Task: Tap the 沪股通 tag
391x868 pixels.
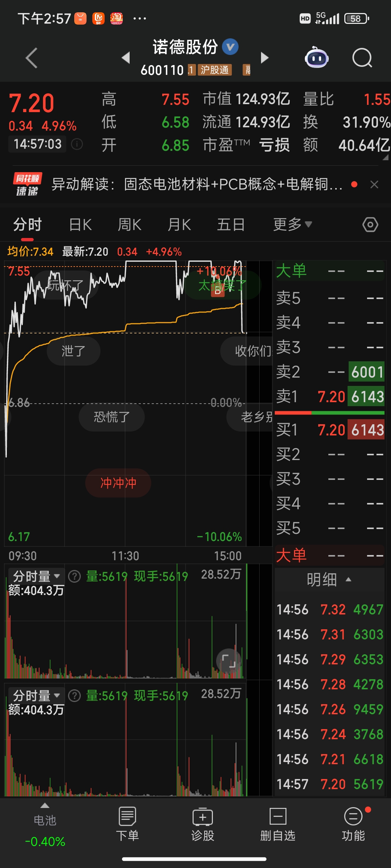Action: [x=215, y=70]
